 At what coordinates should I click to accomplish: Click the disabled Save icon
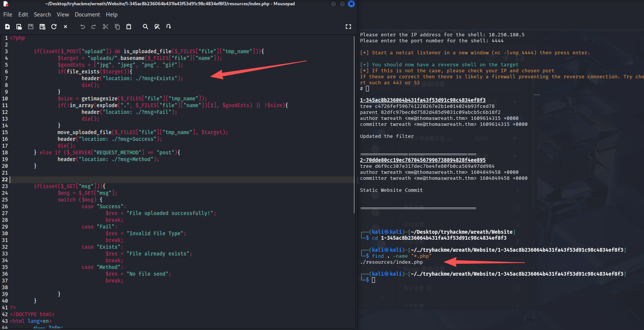click(x=31, y=27)
